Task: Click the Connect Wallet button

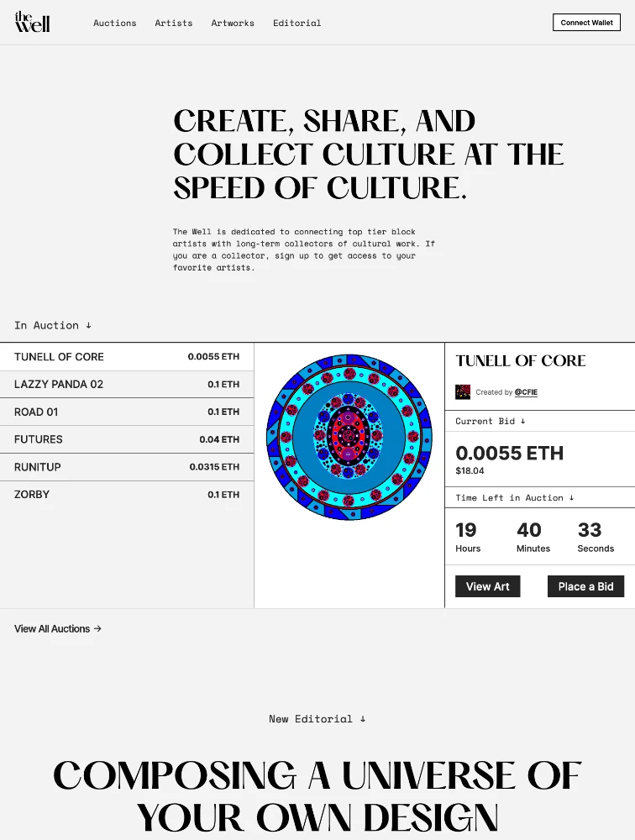Action: pos(586,23)
